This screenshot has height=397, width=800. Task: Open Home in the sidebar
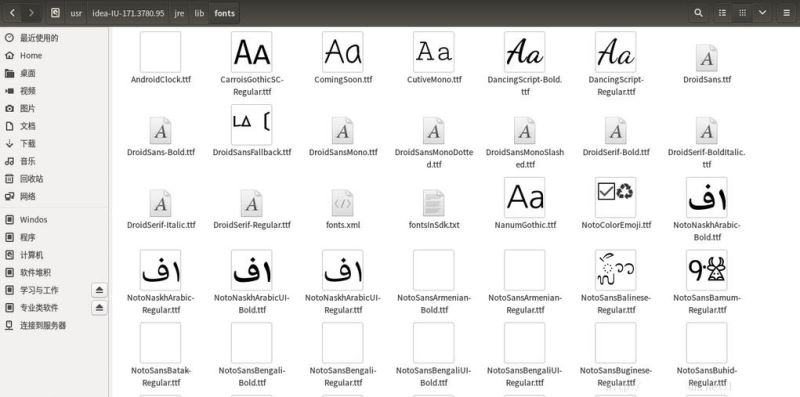coord(31,55)
